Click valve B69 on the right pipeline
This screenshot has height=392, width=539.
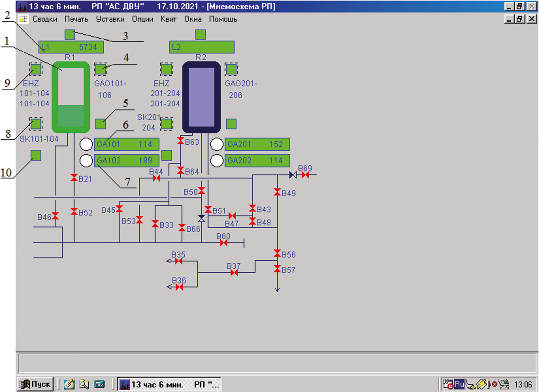coord(305,175)
